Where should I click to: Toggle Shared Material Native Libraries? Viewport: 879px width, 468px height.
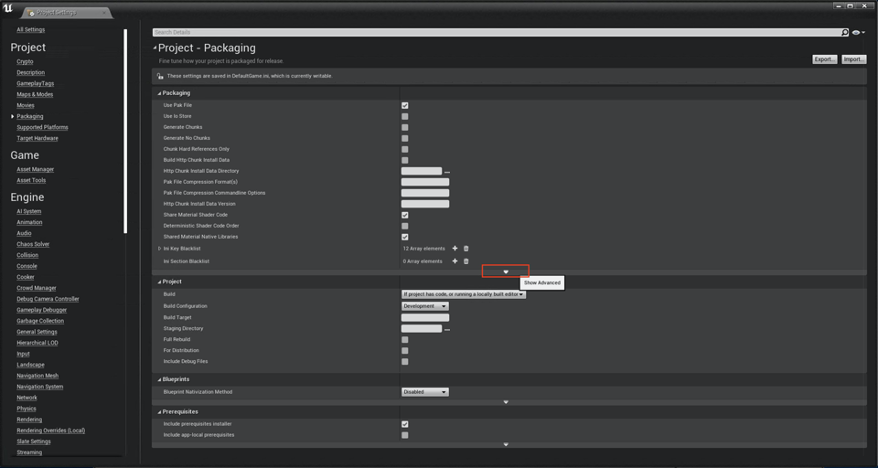coord(405,237)
